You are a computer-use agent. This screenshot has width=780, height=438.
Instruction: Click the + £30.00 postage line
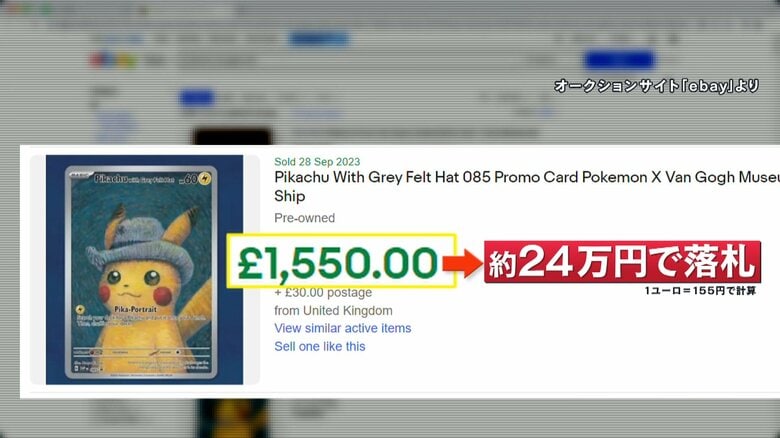click(323, 293)
